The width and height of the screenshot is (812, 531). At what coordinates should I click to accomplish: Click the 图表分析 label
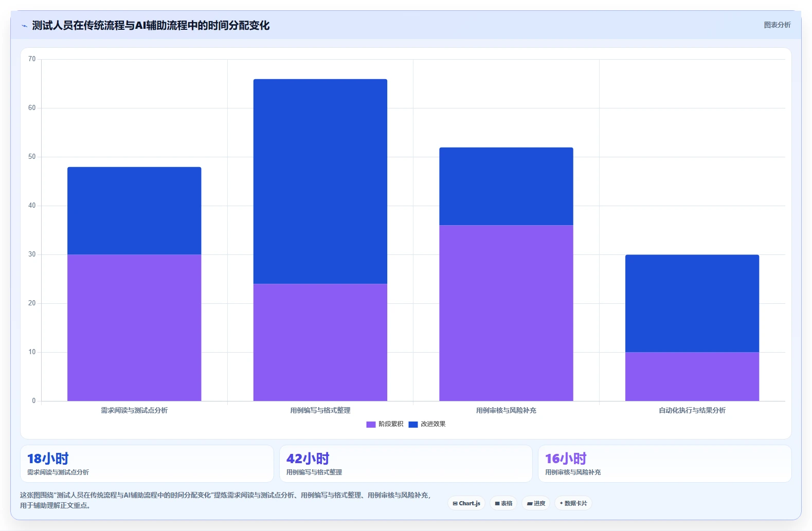pyautogui.click(x=777, y=25)
